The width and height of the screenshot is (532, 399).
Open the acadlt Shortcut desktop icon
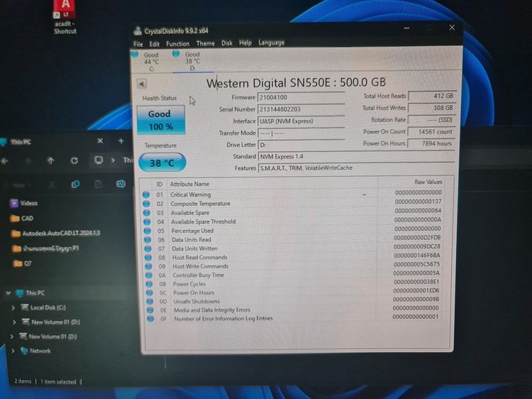coord(65,17)
